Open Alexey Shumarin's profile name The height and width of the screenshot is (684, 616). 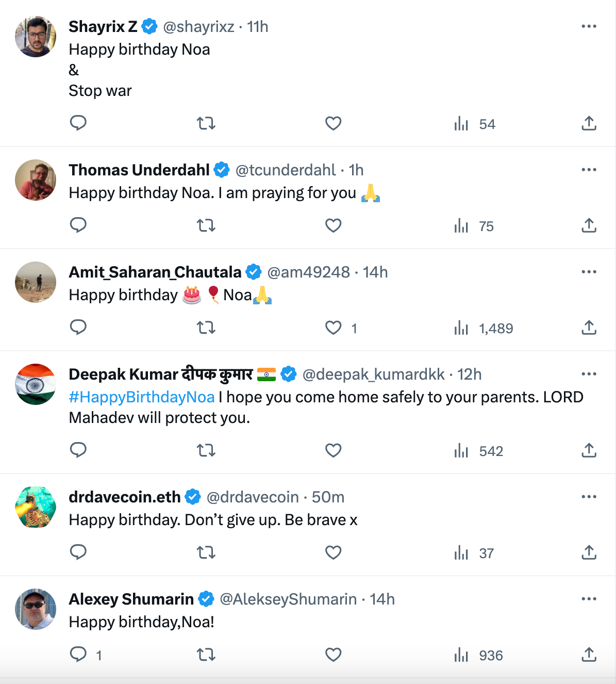[x=131, y=599]
